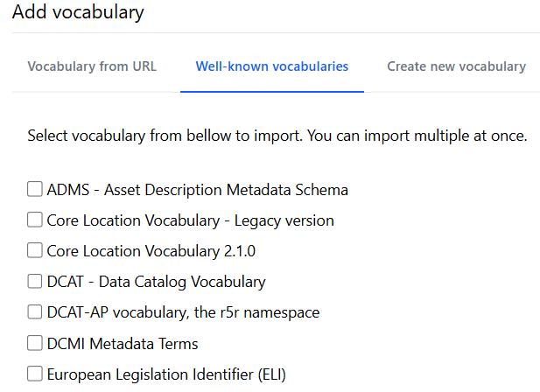Viewport: 540px width, 392px height.
Task: Tick the European Legislation Identifier (ELI) checkbox
Action: (35, 374)
